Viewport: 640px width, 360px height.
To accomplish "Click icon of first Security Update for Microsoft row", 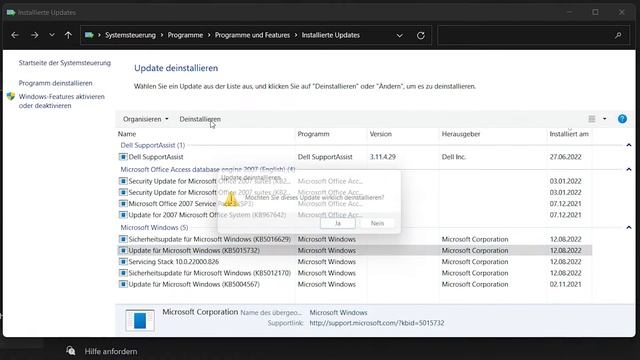I will 123,181.
